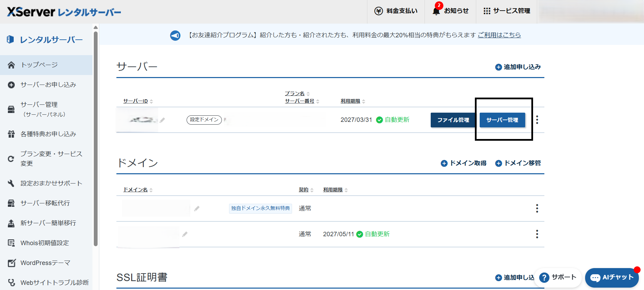
Task: Open the AIチャット button
Action: coord(612,278)
